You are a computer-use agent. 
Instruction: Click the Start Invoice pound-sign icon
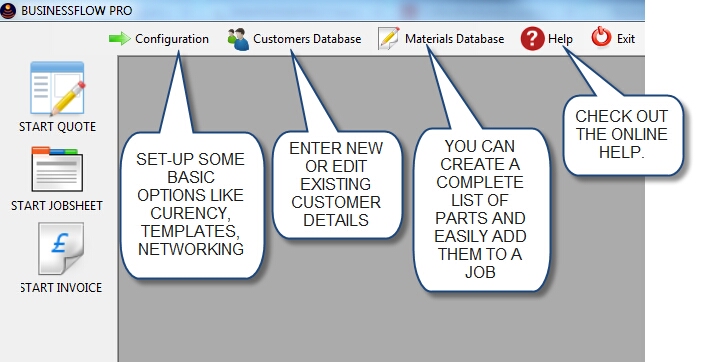[x=61, y=248]
